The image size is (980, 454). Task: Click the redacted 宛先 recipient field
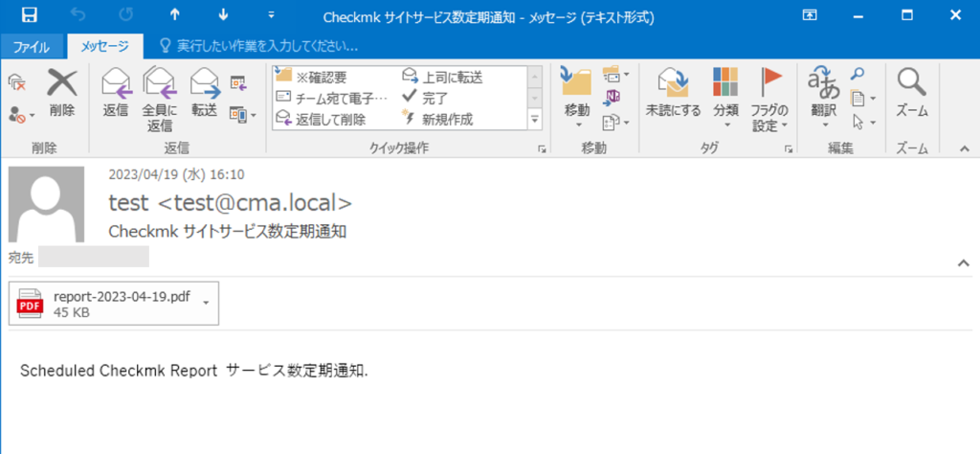point(94,257)
